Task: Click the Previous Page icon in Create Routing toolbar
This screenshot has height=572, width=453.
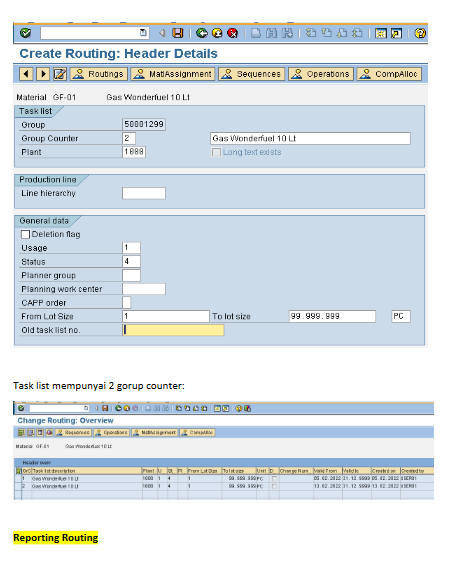Action: click(326, 33)
